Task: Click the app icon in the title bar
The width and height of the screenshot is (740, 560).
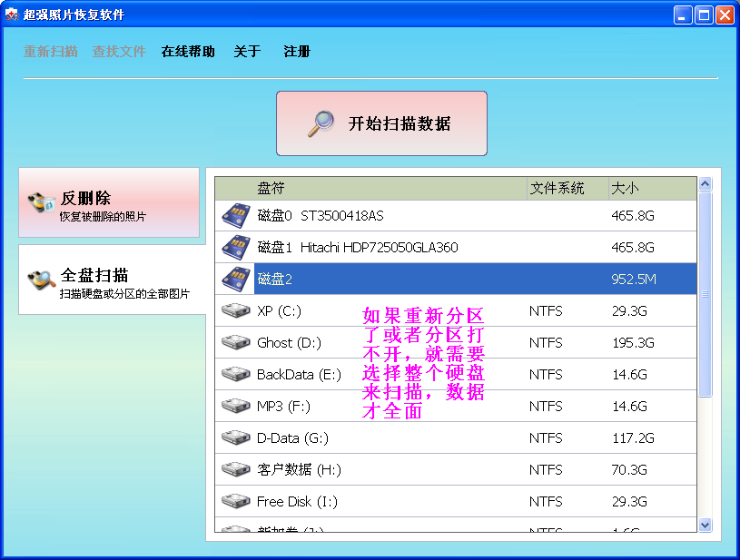Action: point(12,15)
